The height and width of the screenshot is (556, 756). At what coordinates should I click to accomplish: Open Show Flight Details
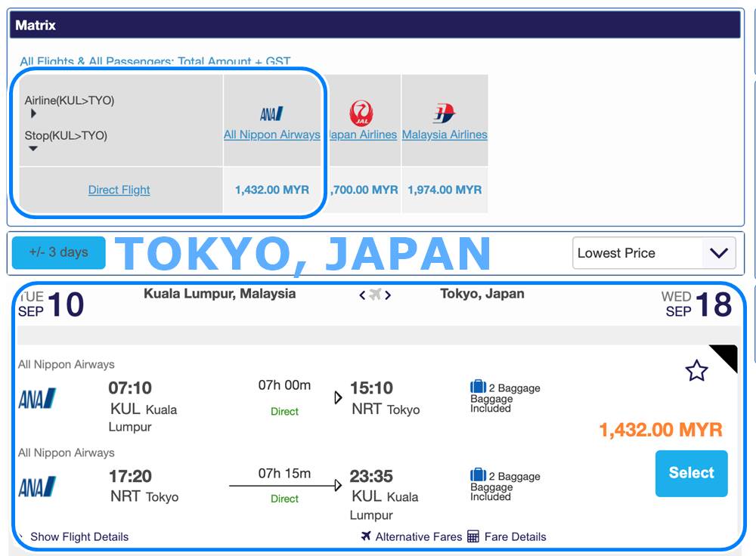[x=79, y=536]
